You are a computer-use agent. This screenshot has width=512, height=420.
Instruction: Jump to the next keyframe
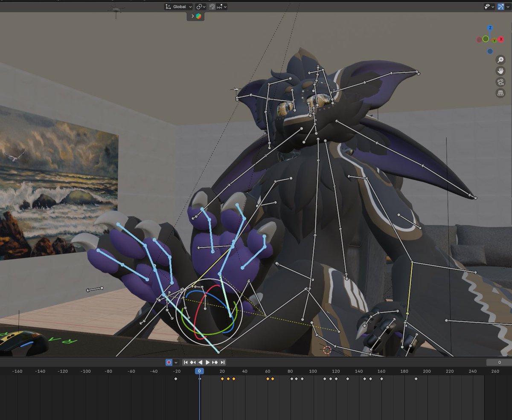click(215, 362)
